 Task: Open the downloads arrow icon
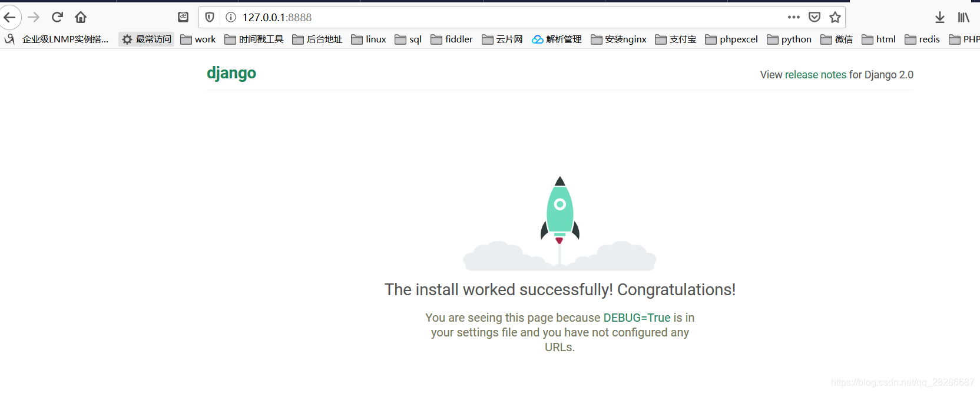tap(940, 17)
